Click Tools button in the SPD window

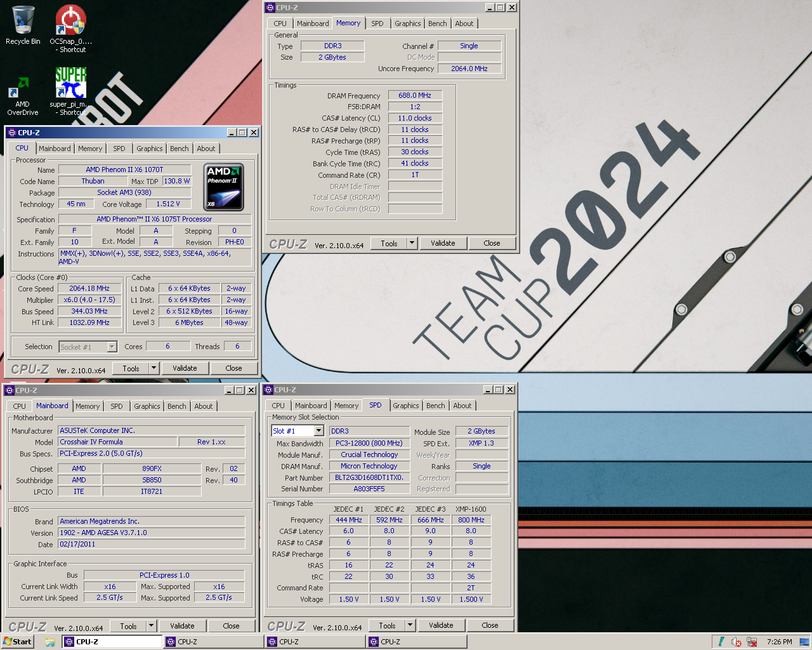coord(388,625)
